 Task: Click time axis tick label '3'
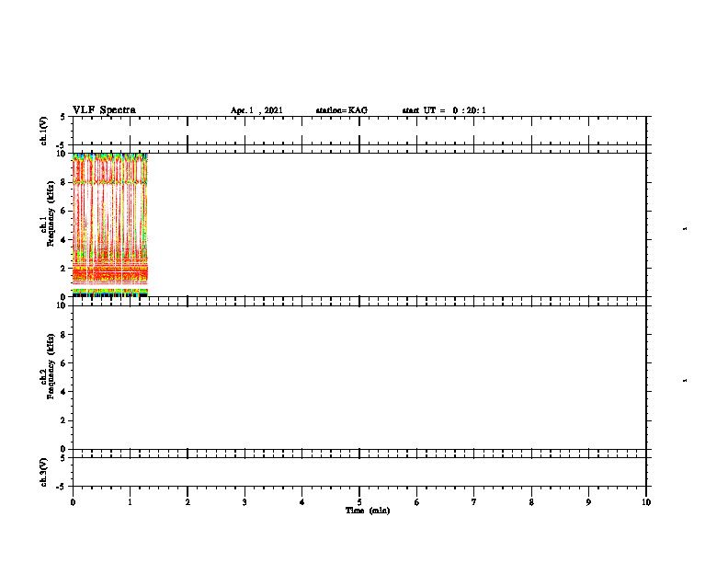(245, 502)
